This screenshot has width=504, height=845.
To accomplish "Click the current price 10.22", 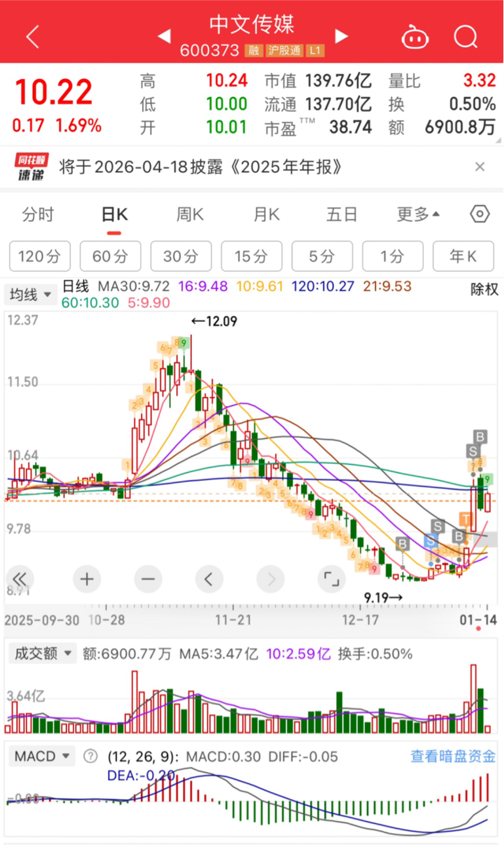I will point(54,92).
